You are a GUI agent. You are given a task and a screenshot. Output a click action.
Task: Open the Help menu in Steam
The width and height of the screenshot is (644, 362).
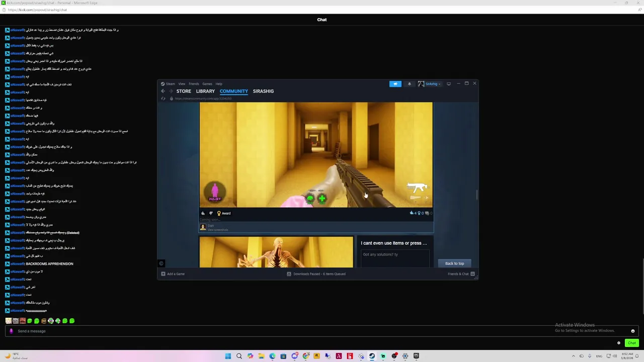[219, 84]
